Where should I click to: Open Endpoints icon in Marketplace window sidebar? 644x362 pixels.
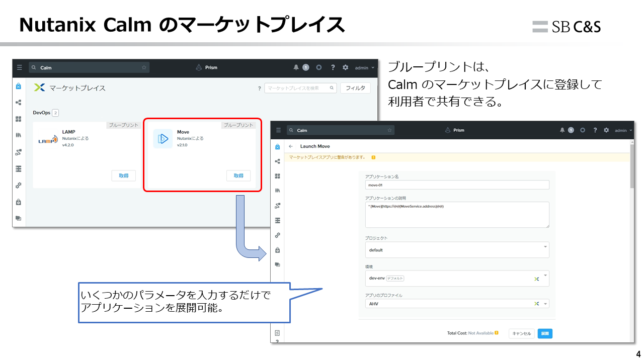[19, 168]
